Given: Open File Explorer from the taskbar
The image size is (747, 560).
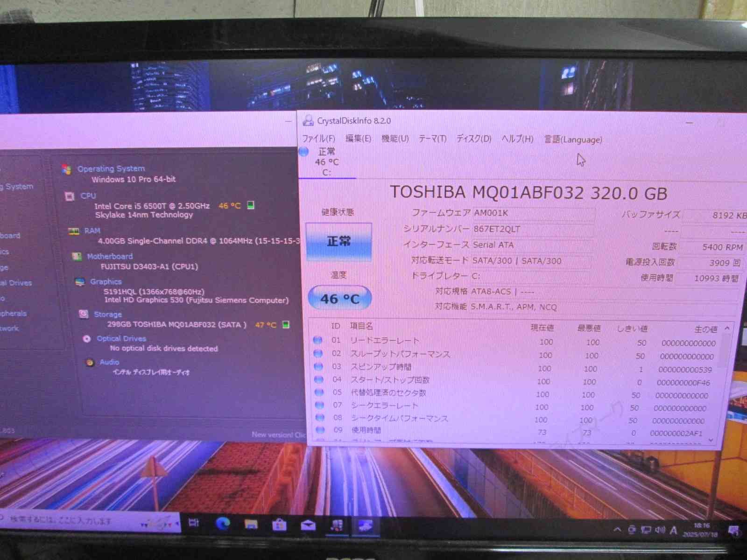Looking at the screenshot, I should coord(251,525).
